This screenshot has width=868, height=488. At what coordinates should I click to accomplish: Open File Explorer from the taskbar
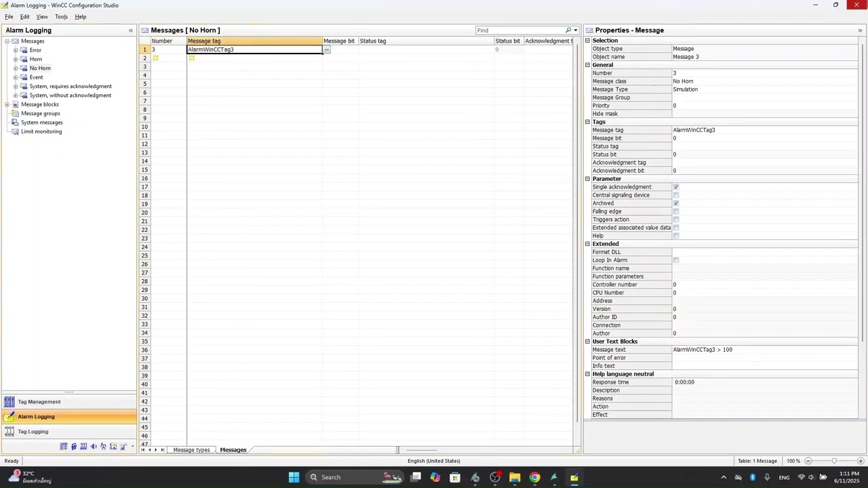coord(515,477)
